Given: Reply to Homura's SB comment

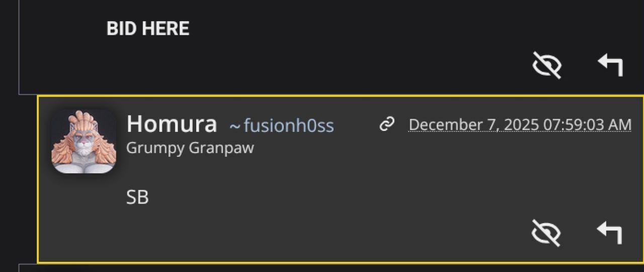Looking at the screenshot, I should 609,233.
